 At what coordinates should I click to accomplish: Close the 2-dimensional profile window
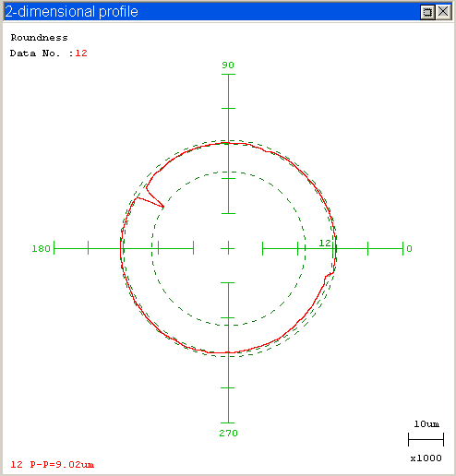tap(443, 12)
